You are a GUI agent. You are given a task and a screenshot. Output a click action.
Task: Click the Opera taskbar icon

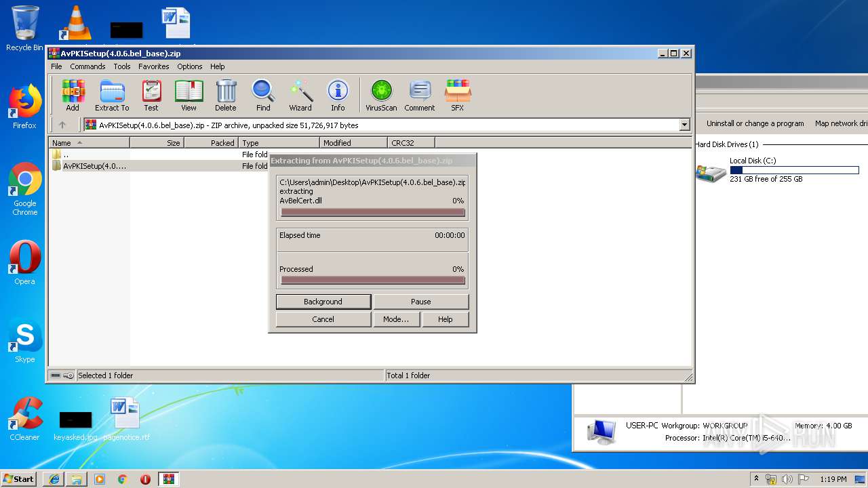click(x=145, y=479)
